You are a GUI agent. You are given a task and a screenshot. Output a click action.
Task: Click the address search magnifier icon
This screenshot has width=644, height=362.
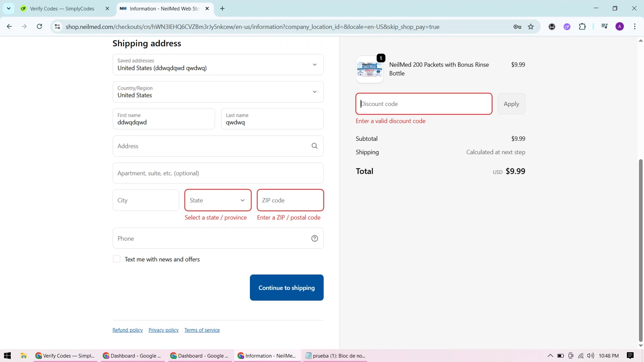tap(315, 146)
